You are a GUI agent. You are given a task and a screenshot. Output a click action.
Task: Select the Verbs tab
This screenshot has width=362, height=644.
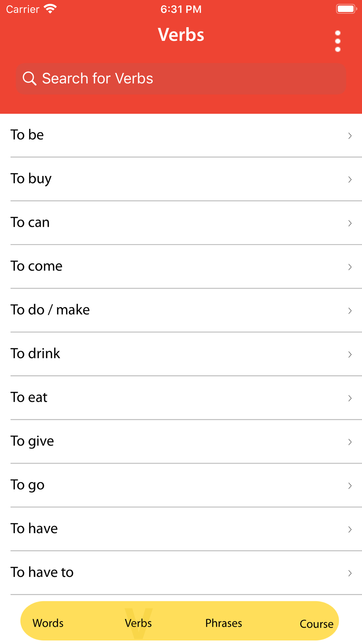[x=138, y=623]
